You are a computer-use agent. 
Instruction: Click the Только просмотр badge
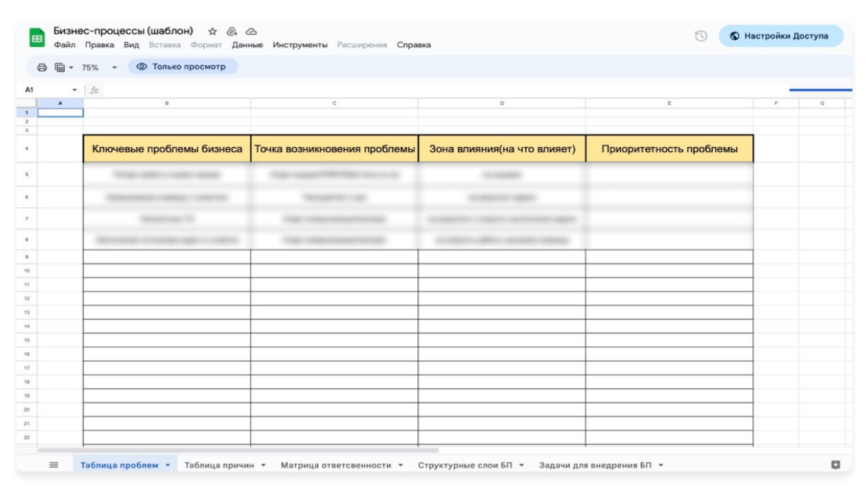(183, 66)
